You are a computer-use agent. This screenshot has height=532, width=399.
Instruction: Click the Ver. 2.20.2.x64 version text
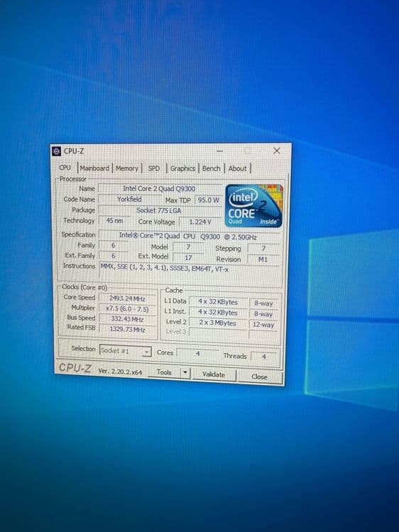pos(121,371)
